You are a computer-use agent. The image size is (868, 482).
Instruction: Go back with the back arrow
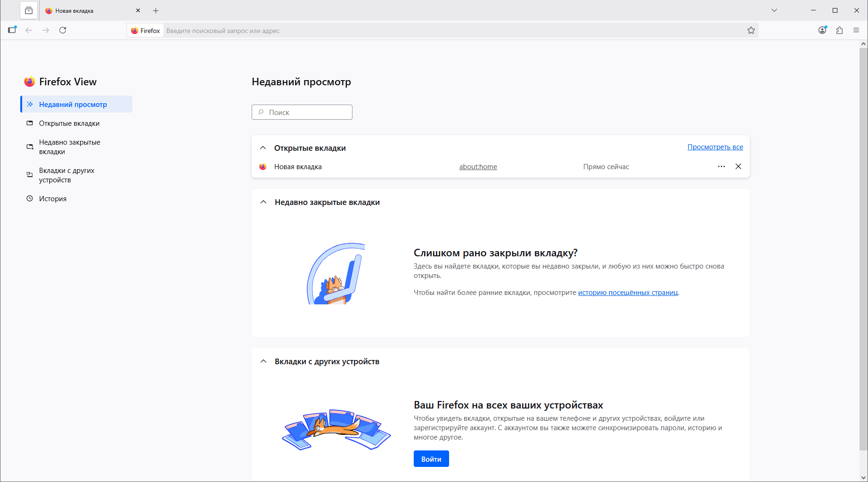click(29, 30)
